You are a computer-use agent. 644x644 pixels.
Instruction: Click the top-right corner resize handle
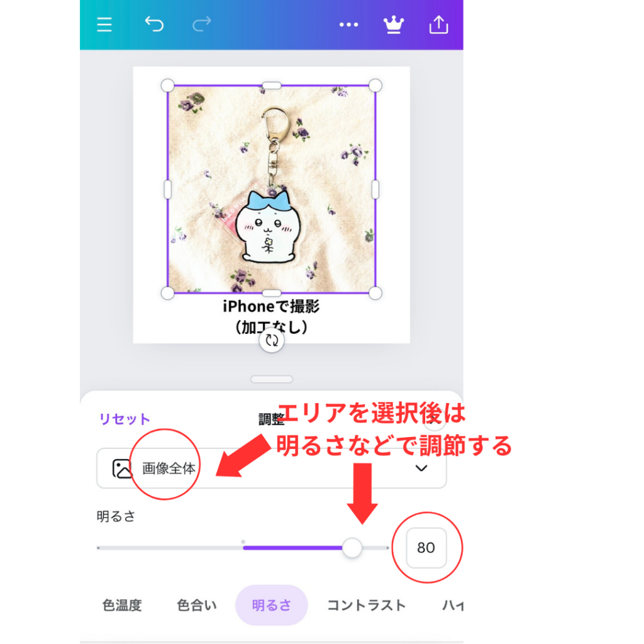(x=375, y=86)
